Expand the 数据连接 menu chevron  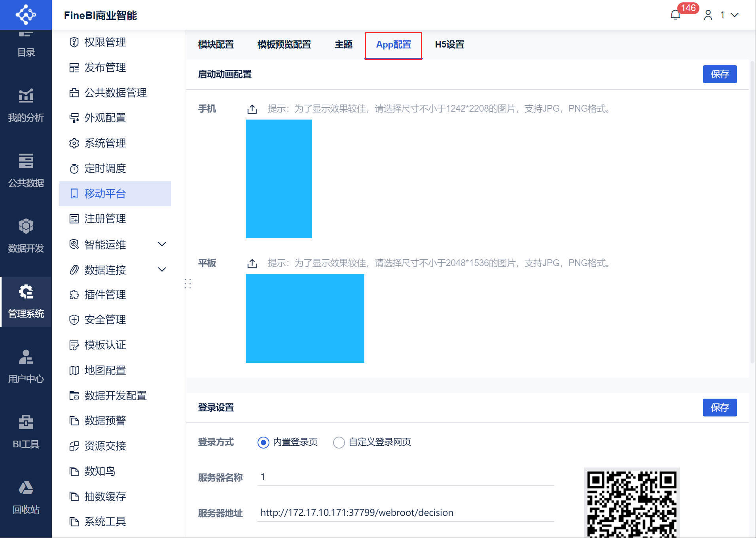point(162,270)
